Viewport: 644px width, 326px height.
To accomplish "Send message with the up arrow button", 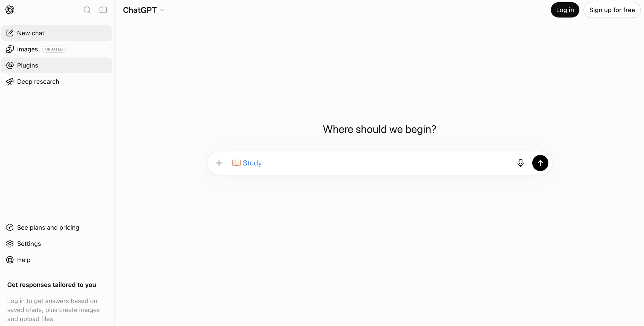I will pyautogui.click(x=540, y=163).
